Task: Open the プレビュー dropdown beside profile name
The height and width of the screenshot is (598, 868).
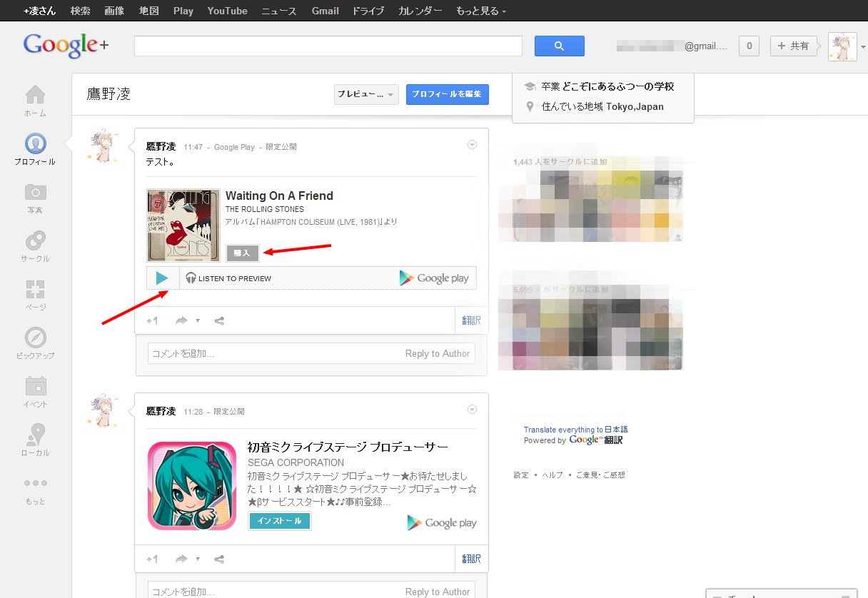Action: (x=365, y=95)
